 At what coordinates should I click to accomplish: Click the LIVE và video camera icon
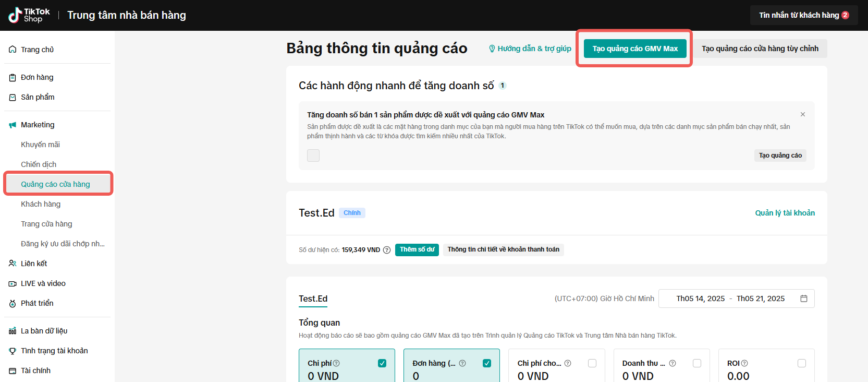point(13,283)
